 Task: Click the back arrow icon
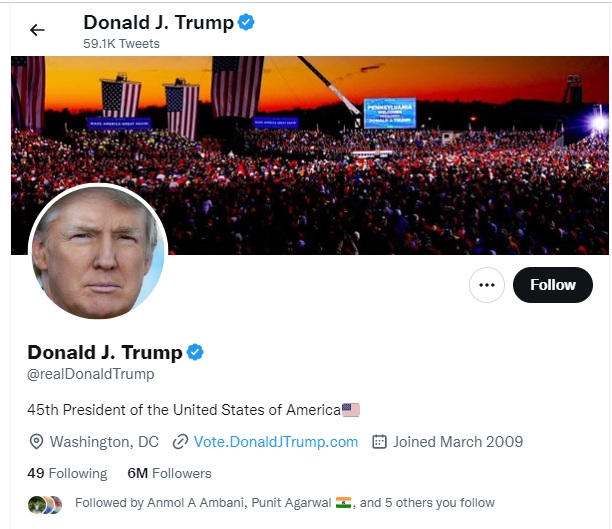[37, 30]
